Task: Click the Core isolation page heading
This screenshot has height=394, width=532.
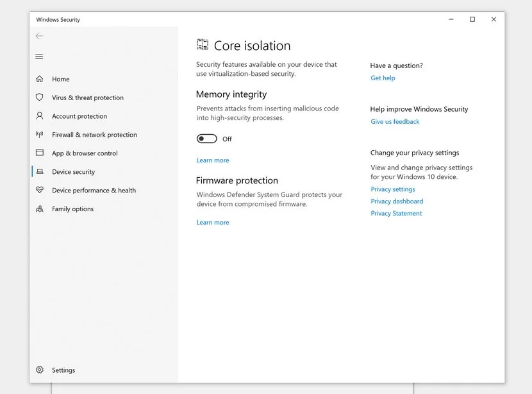Action: [252, 46]
